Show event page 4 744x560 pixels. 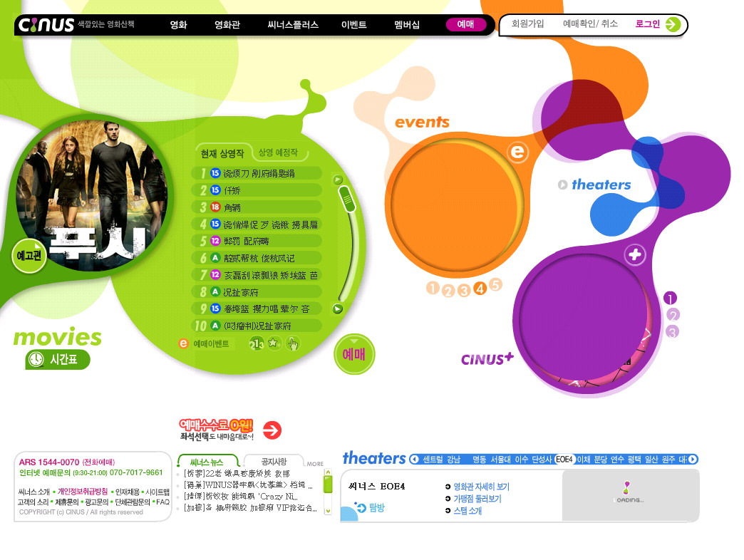click(480, 289)
